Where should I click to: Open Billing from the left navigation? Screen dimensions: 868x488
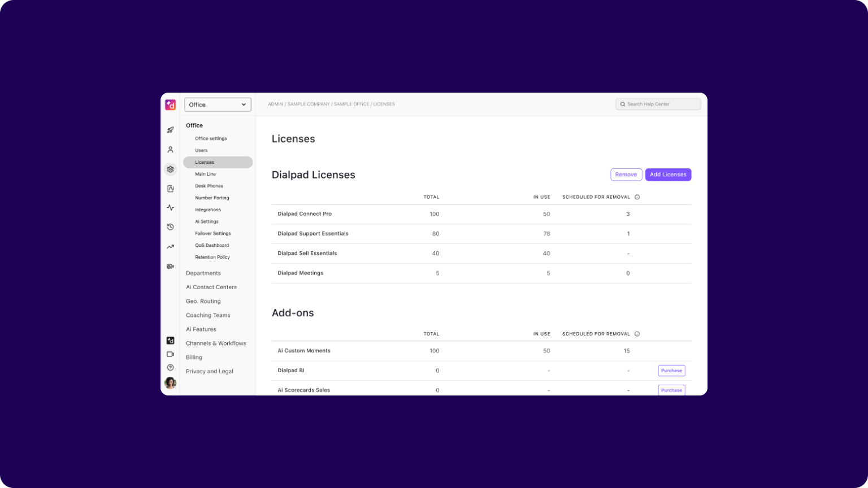pyautogui.click(x=194, y=357)
